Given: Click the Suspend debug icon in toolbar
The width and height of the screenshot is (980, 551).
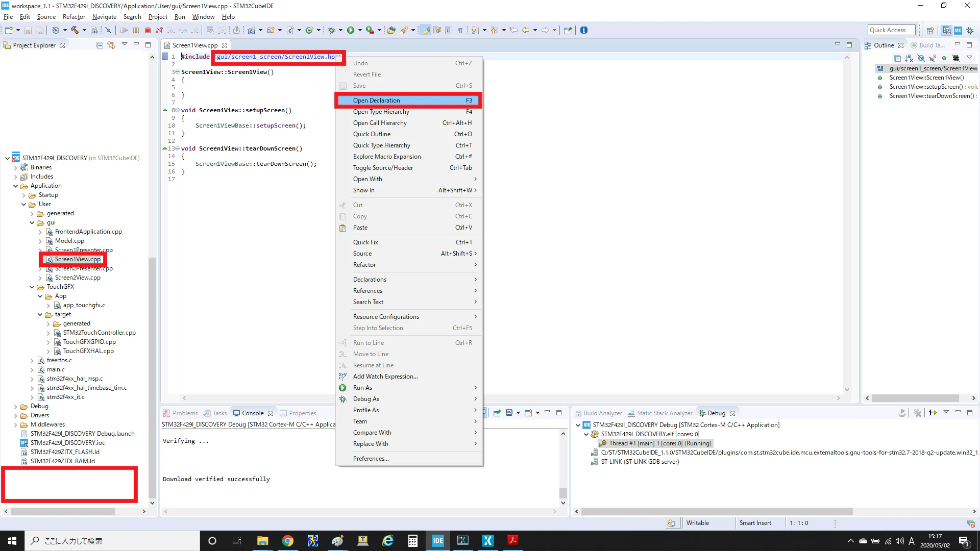Looking at the screenshot, I should point(136,30).
